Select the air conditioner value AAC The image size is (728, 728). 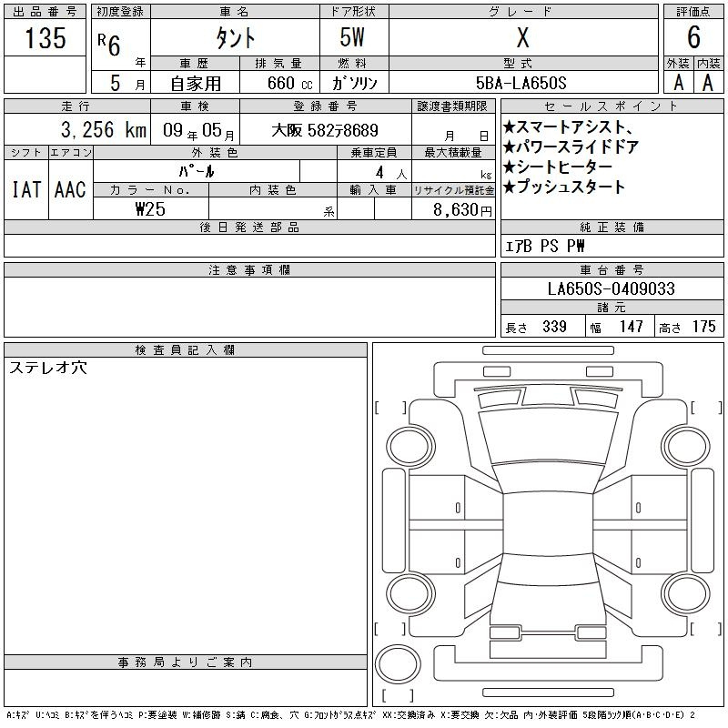coord(70,189)
